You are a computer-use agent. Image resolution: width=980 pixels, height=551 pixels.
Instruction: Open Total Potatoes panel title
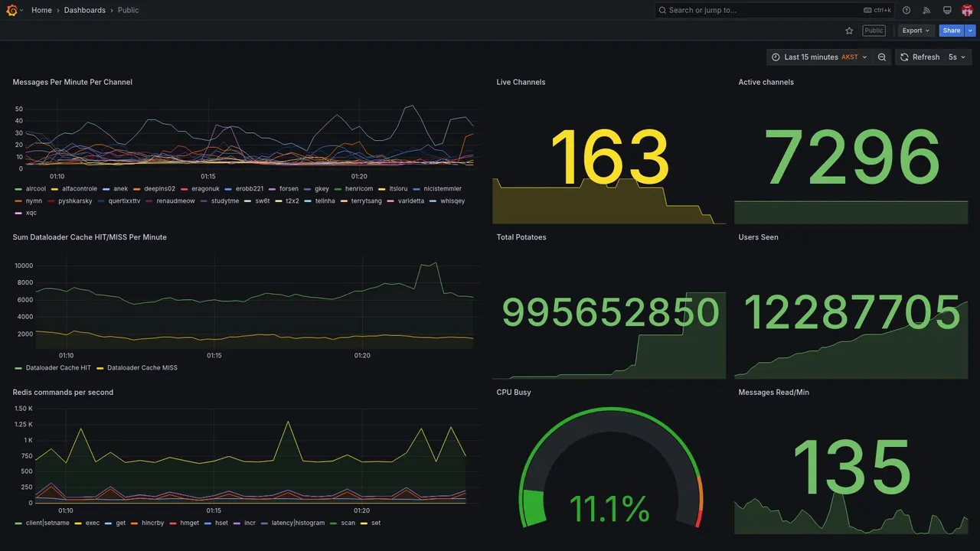(521, 237)
